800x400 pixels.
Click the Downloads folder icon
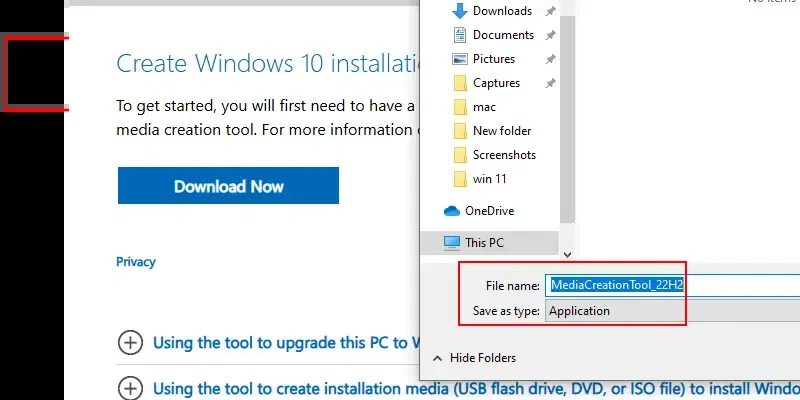(460, 11)
